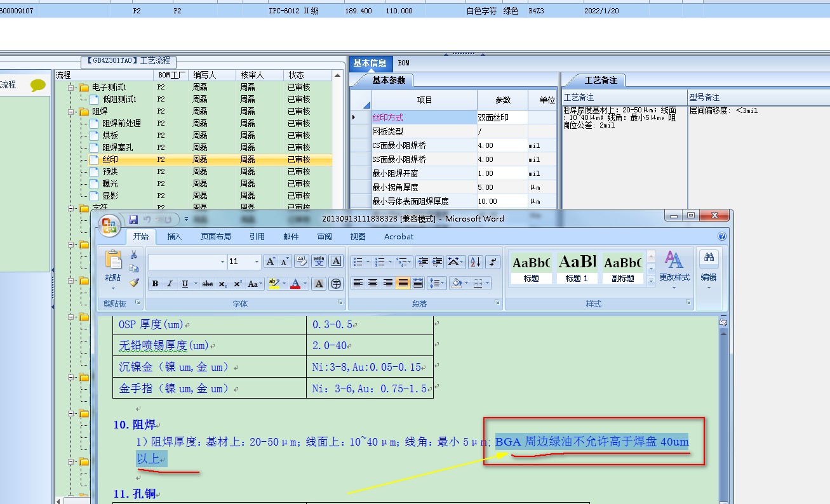830x504 pixels.
Task: Open the Office button in Word
Action: (109, 225)
